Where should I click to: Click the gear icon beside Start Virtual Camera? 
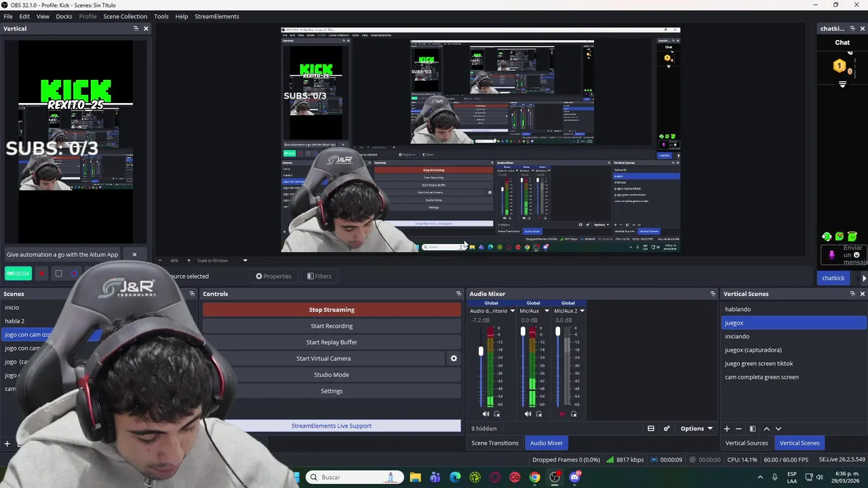[x=454, y=359]
